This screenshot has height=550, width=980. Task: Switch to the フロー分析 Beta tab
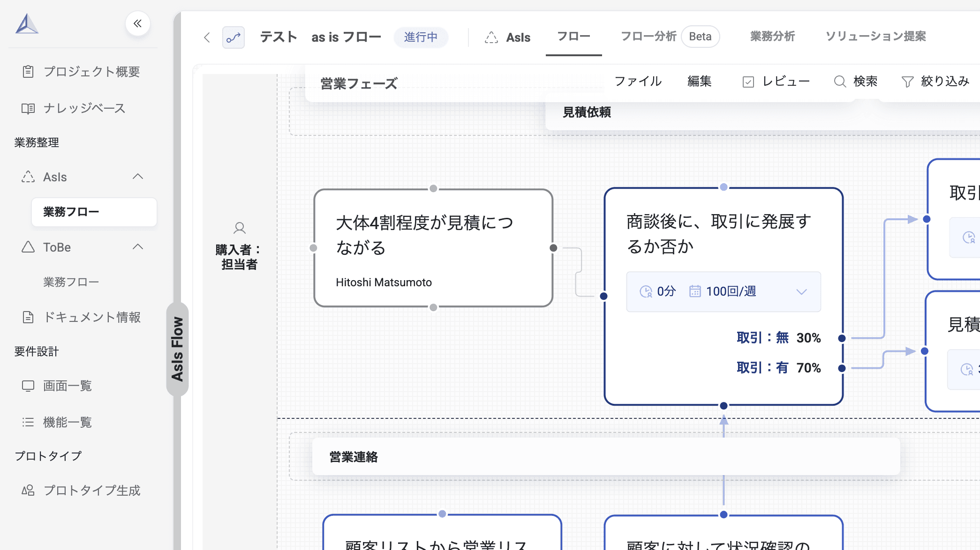click(x=668, y=36)
